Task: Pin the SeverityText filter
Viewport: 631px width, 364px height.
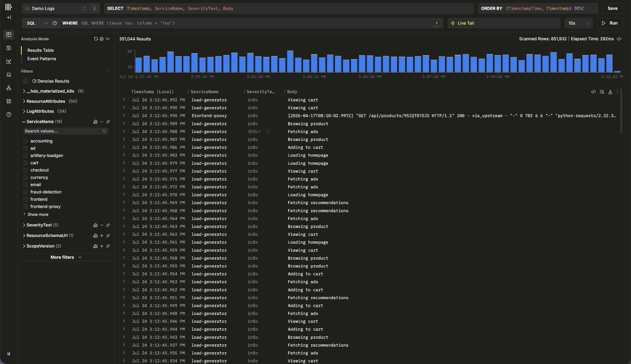Action: click(x=108, y=225)
